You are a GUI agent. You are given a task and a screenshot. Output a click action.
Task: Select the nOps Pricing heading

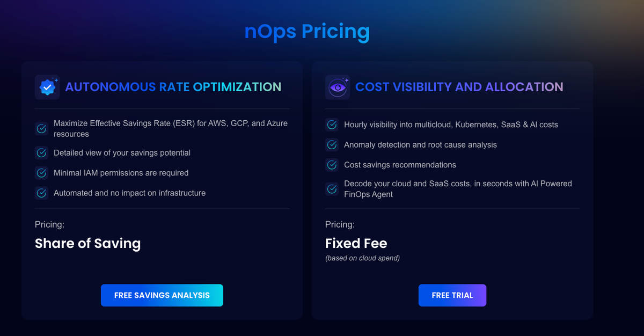pyautogui.click(x=307, y=32)
